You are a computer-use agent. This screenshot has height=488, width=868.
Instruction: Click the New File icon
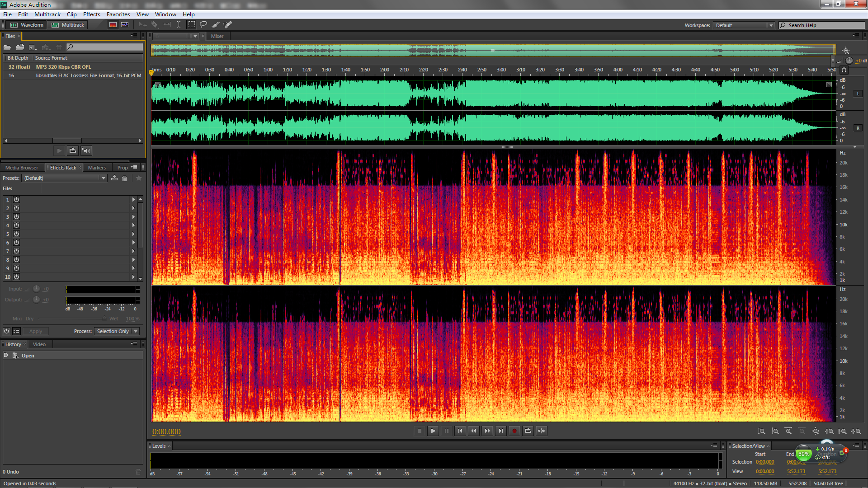[x=32, y=47]
